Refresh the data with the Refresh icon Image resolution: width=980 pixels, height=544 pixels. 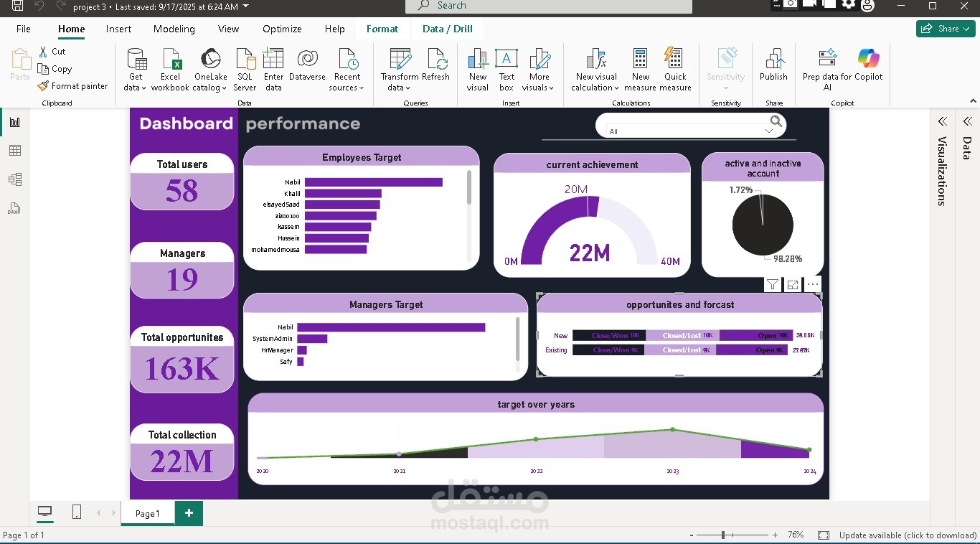coord(435,60)
